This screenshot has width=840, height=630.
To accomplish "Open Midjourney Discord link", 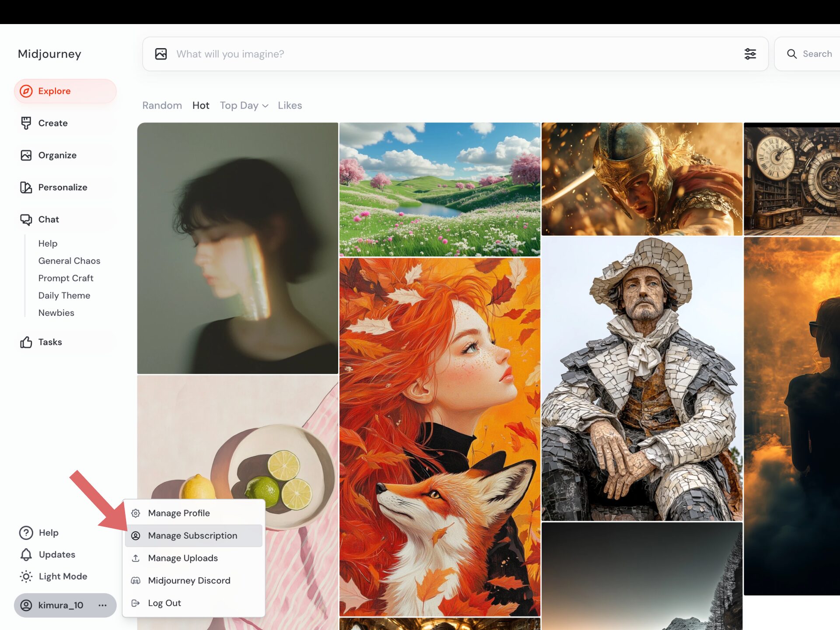I will pos(189,581).
